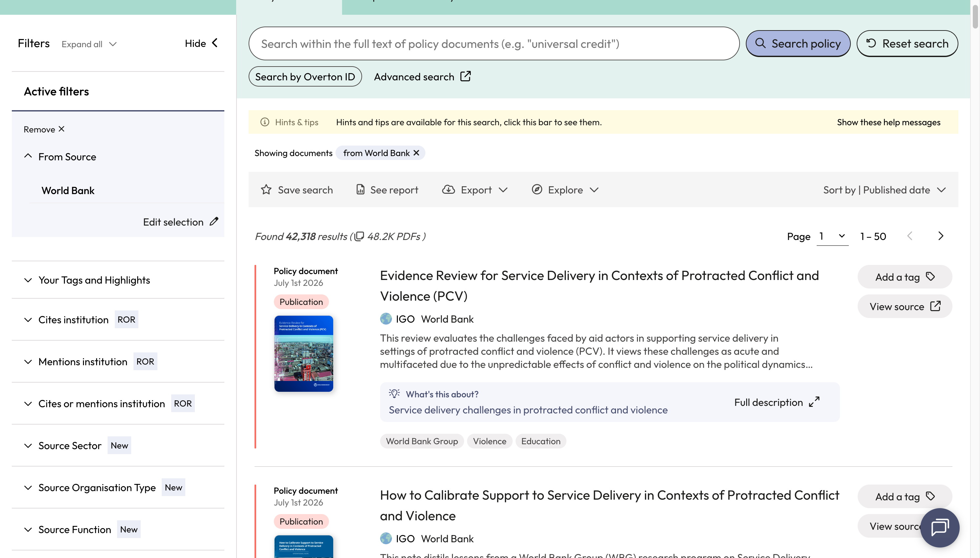Hide the Filters panel
The width and height of the screenshot is (980, 558).
pos(202,43)
